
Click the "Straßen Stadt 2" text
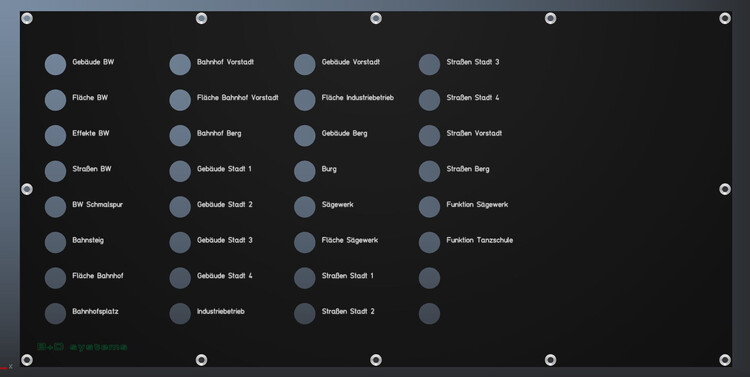pyautogui.click(x=348, y=311)
